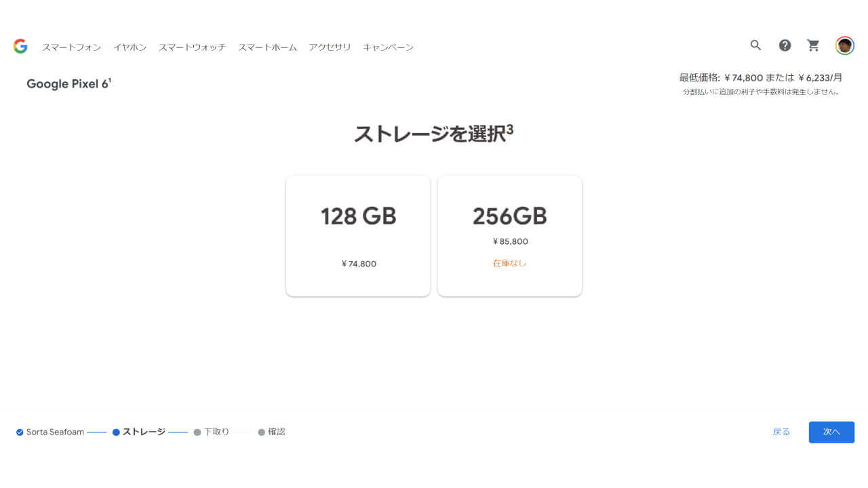Screen dimensions: 868x488
Task: Open the キャンペーン menu item
Action: pyautogui.click(x=388, y=47)
